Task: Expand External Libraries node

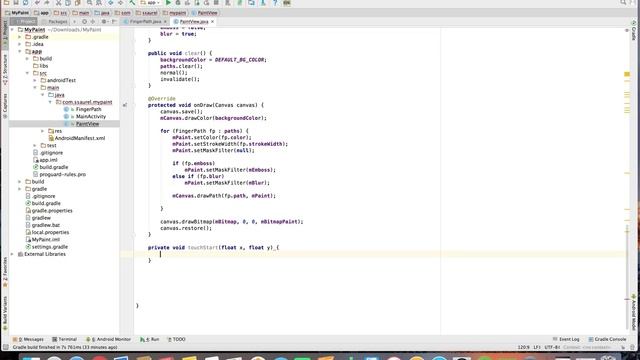Action: [12, 254]
